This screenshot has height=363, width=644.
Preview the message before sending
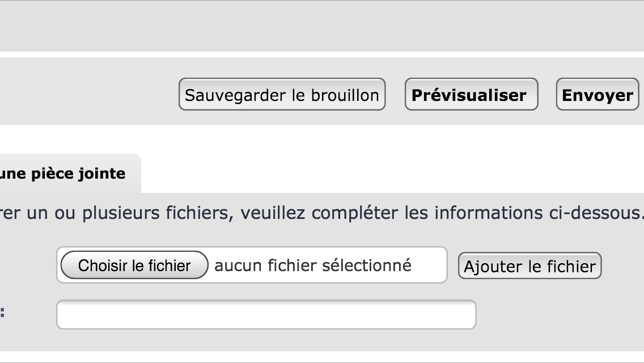471,95
